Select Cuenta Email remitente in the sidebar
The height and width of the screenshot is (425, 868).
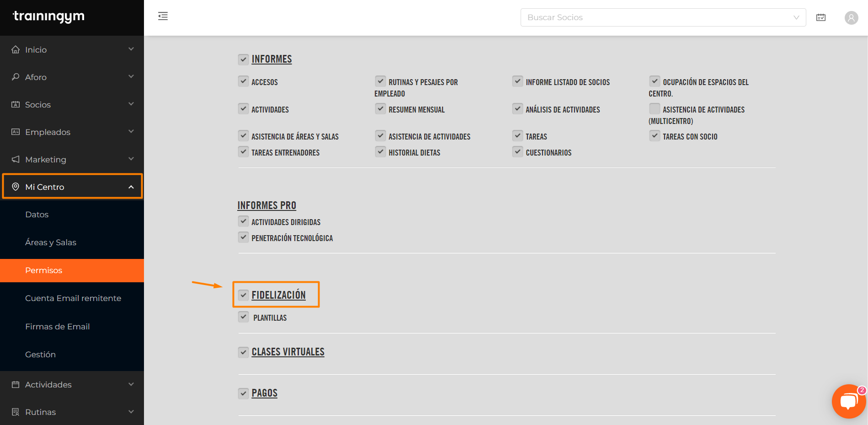click(73, 298)
